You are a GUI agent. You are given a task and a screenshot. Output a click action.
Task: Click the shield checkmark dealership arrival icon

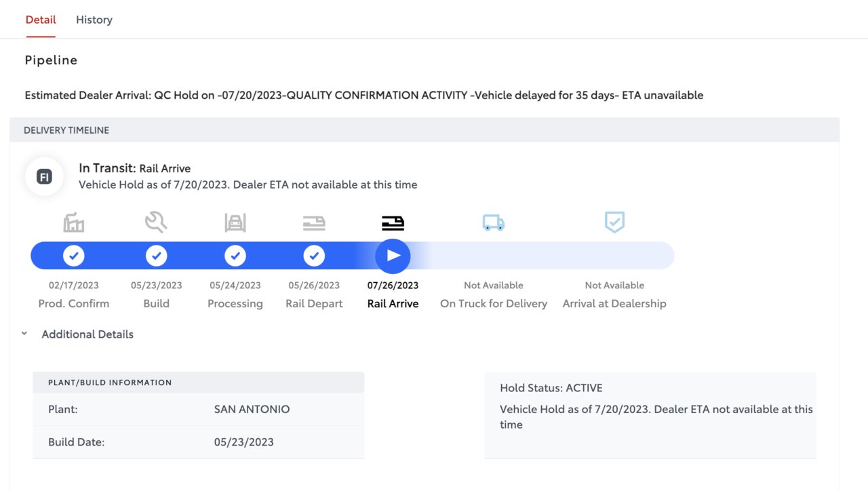[x=614, y=222]
